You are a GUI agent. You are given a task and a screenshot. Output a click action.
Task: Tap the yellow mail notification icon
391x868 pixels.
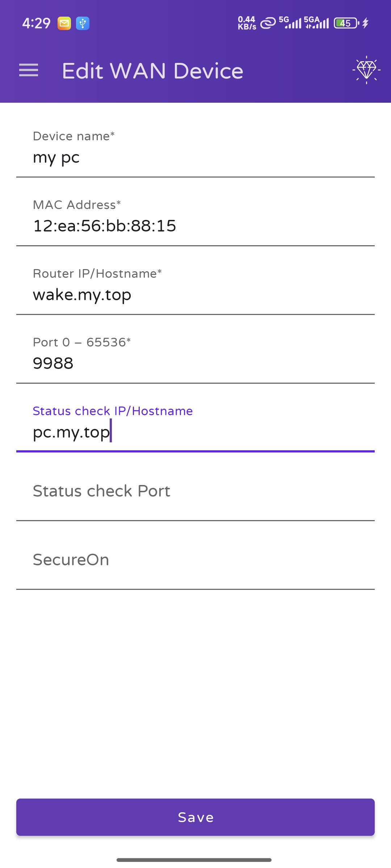click(64, 24)
